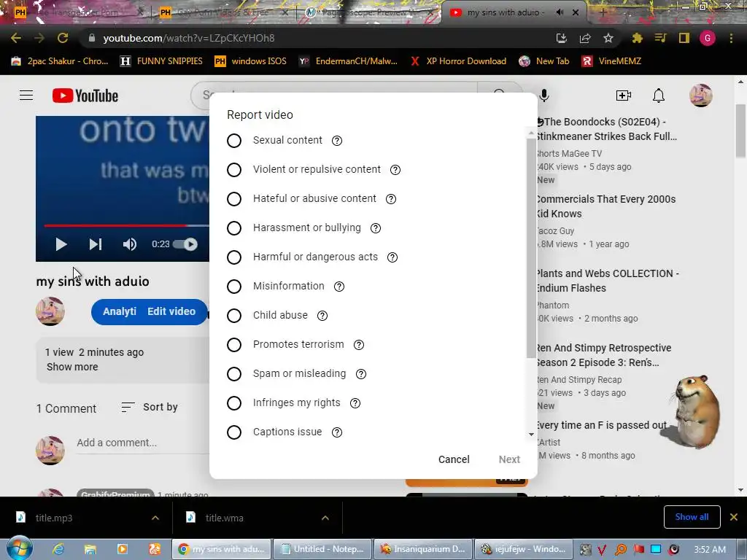The width and height of the screenshot is (747, 560).
Task: Click Show all downloads button
Action: (692, 517)
